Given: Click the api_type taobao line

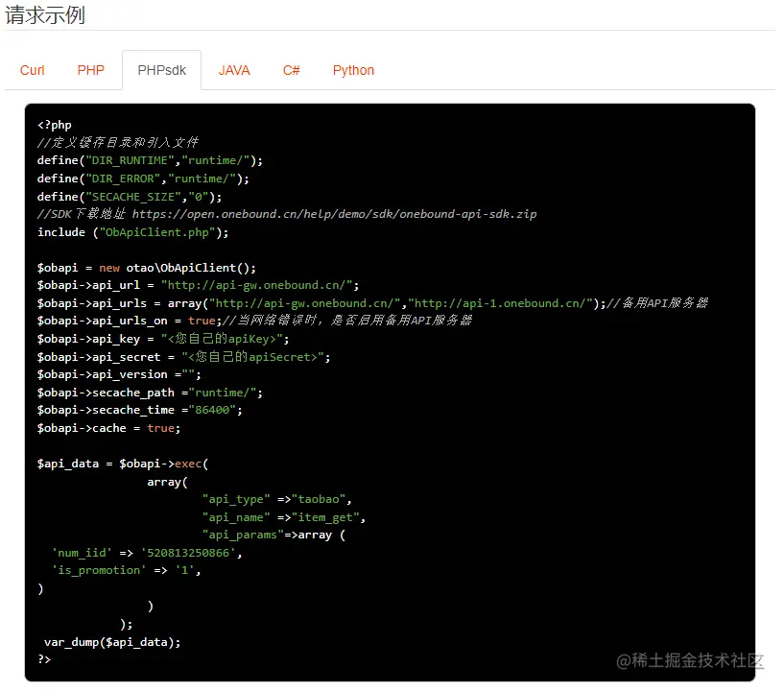Looking at the screenshot, I should [277, 499].
